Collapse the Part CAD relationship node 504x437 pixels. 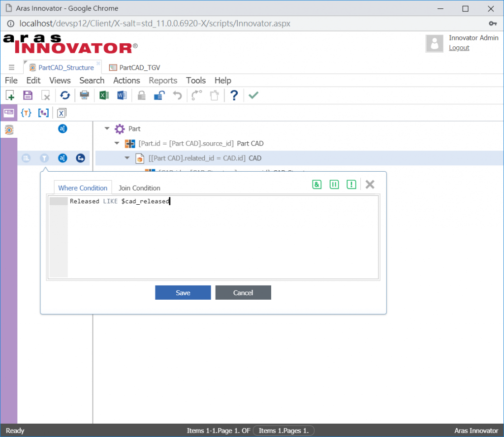[x=117, y=143]
